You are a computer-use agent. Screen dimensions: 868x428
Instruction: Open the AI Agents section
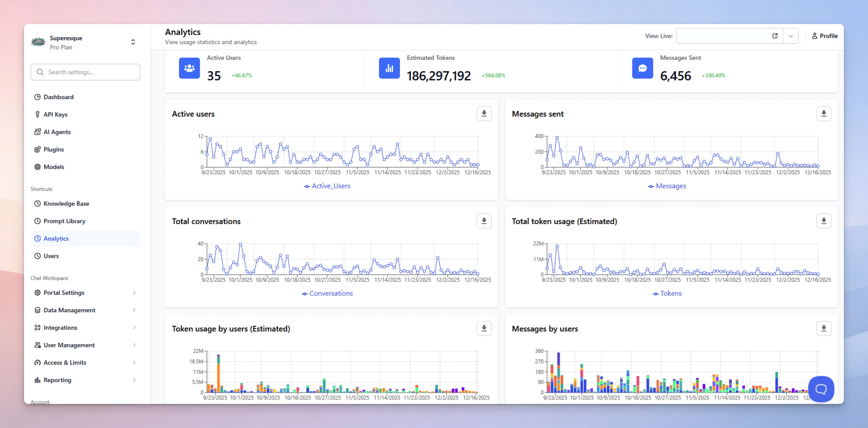tap(57, 132)
